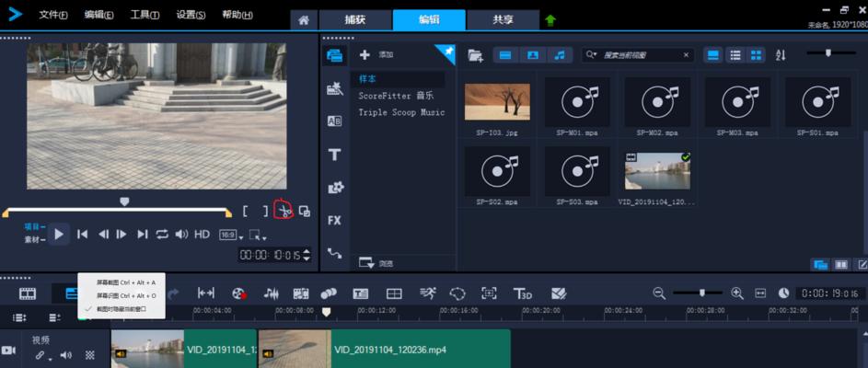Step to next frame
This screenshot has height=368, width=868.
pyautogui.click(x=122, y=234)
